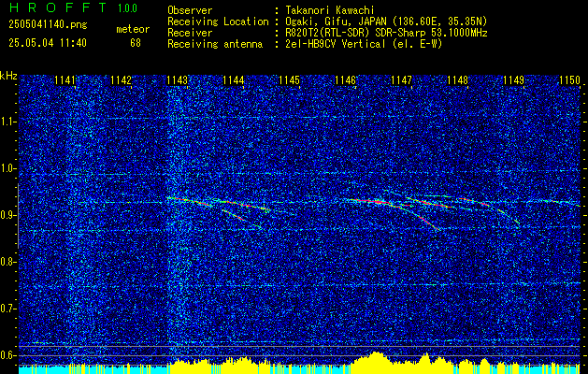The width and height of the screenshot is (588, 374).
Task: Click the 'Receiving antenna' field label
Action: point(215,44)
